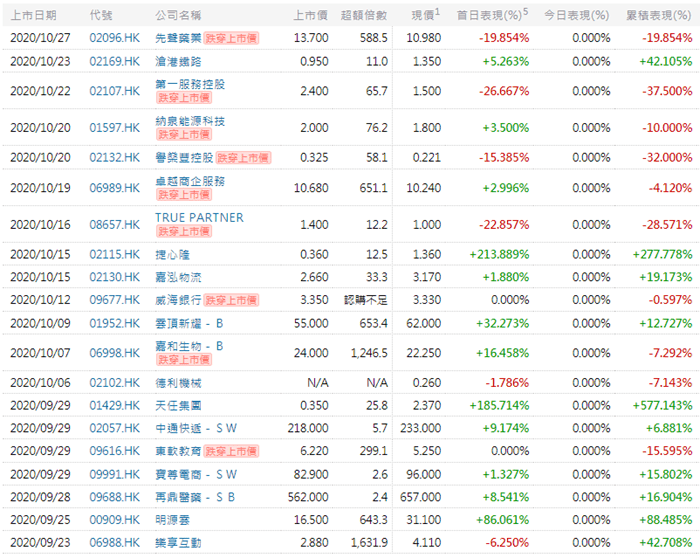Open stock code link 02169.HK
This screenshot has width=700, height=558.
[114, 61]
